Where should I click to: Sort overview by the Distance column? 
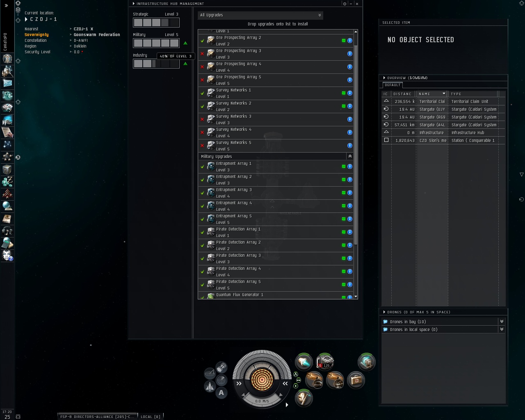403,94
